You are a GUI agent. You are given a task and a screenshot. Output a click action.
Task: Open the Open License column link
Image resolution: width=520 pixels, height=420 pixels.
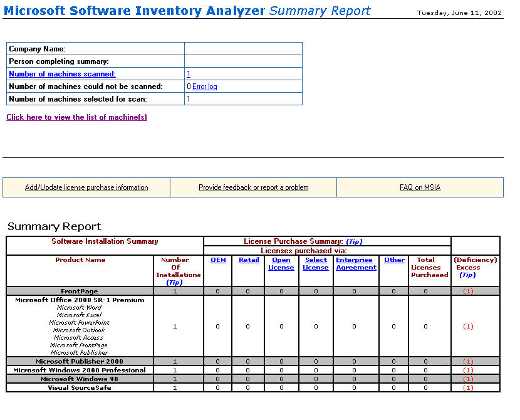click(x=281, y=264)
